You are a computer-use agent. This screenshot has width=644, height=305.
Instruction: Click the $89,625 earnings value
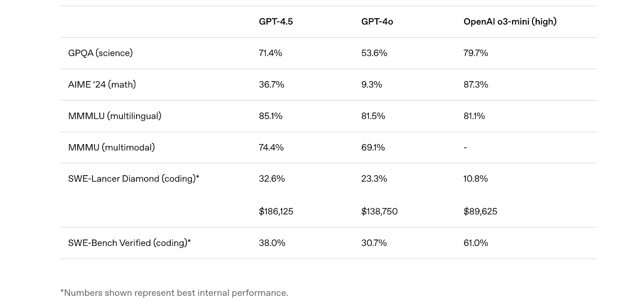pos(480,211)
